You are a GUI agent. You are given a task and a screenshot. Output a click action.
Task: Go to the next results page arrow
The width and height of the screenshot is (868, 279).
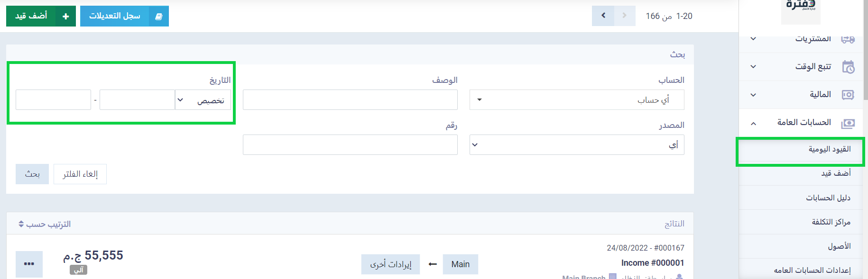tap(603, 16)
